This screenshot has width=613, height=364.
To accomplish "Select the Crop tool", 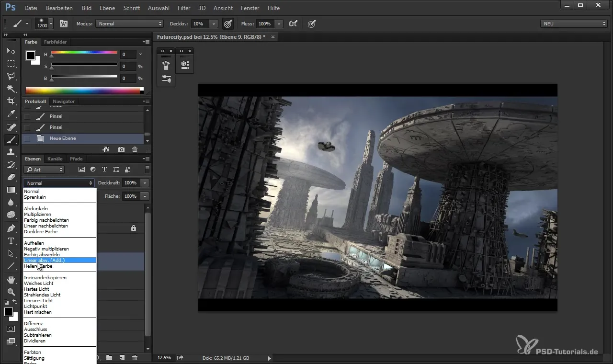I will pos(11,101).
